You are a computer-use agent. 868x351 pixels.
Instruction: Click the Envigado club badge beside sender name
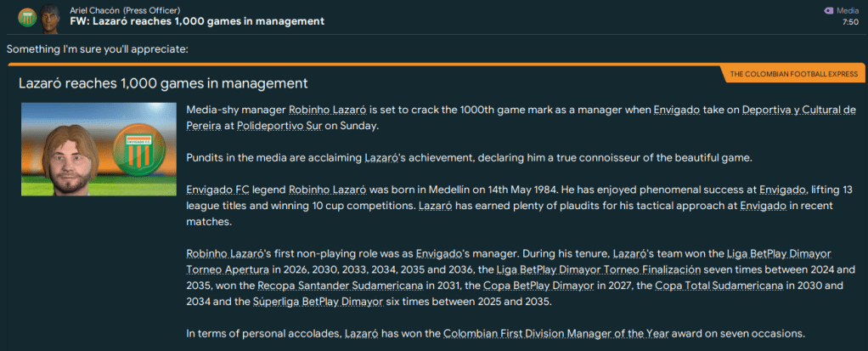pyautogui.click(x=28, y=14)
